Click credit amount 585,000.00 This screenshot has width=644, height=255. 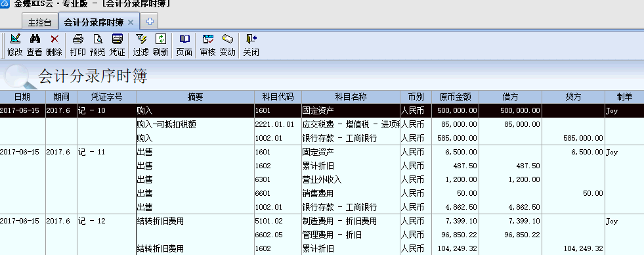[583, 138]
